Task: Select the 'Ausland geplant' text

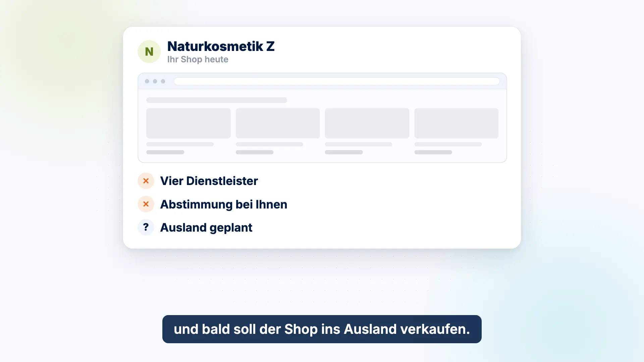Action: click(x=206, y=228)
